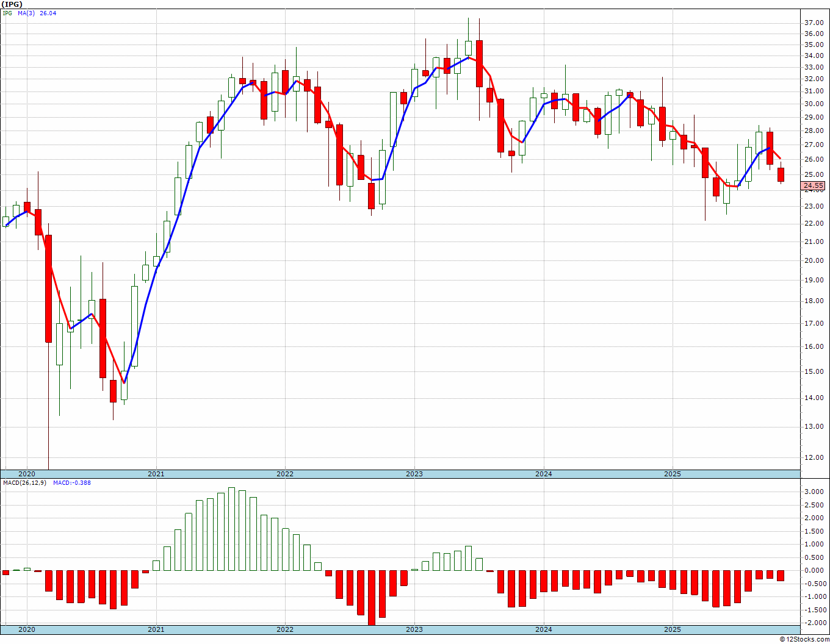Screen dimensions: 830x644
Task: Select the 2021 marker on upper timeline
Action: (x=156, y=474)
